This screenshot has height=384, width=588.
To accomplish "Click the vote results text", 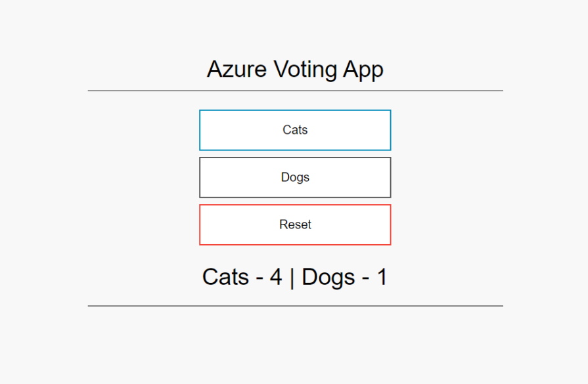I will [295, 277].
